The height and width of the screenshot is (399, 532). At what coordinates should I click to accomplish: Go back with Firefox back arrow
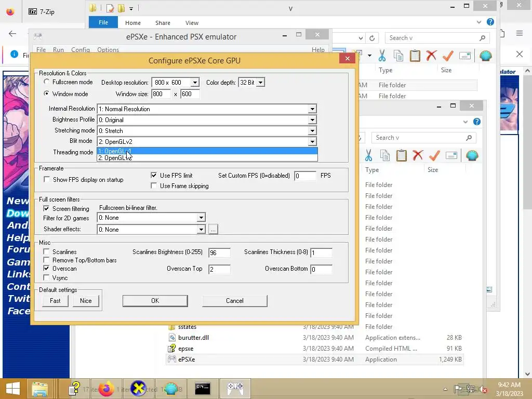tap(12, 33)
